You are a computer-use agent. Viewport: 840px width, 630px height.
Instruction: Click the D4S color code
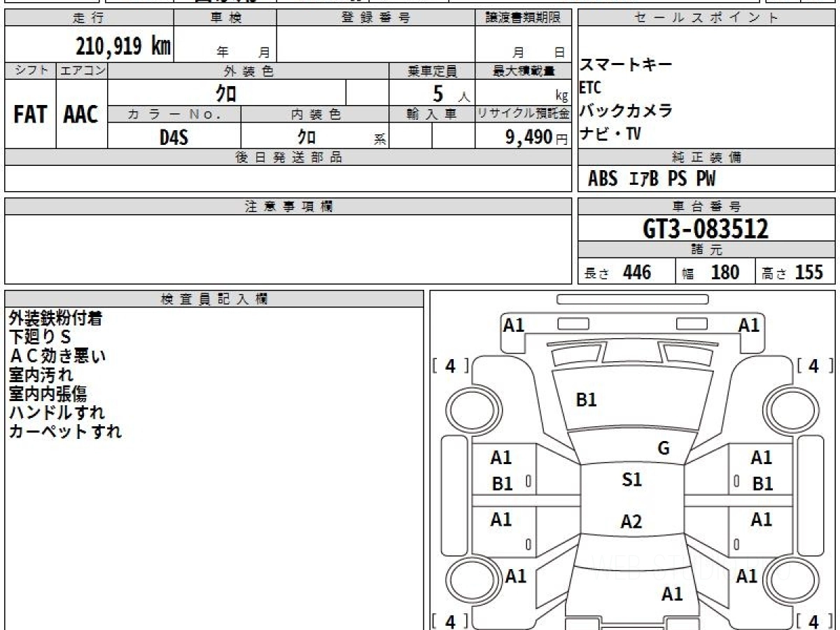coord(174,136)
